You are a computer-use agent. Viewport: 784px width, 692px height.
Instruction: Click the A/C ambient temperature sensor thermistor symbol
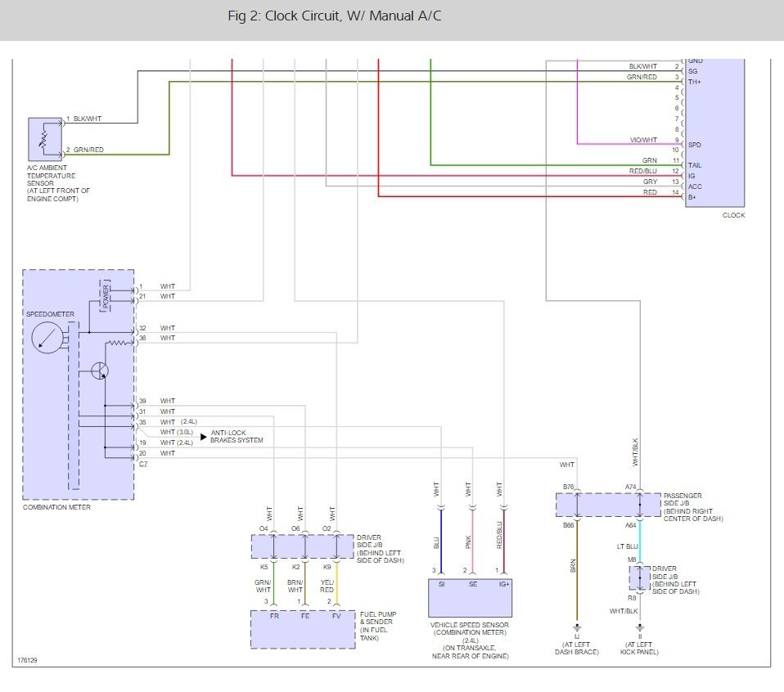pyautogui.click(x=44, y=140)
